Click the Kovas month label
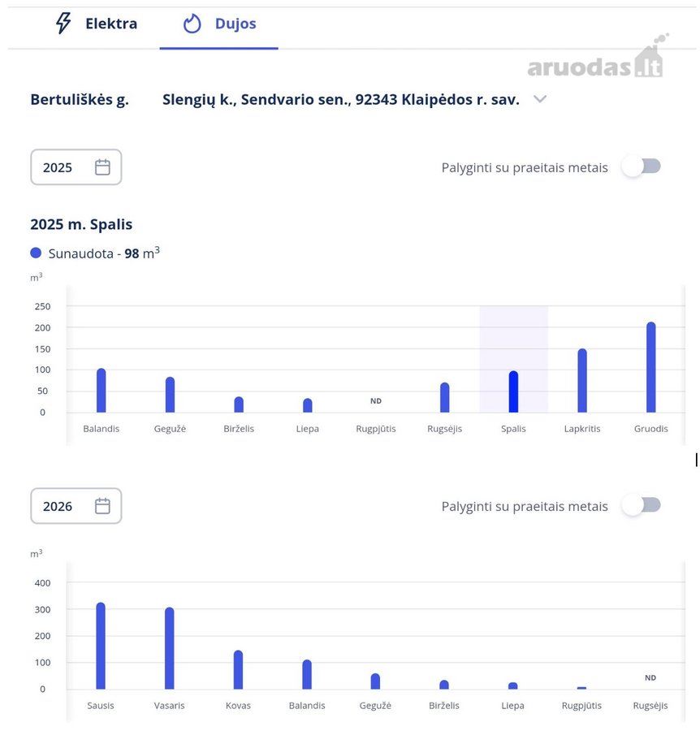 coord(238,705)
